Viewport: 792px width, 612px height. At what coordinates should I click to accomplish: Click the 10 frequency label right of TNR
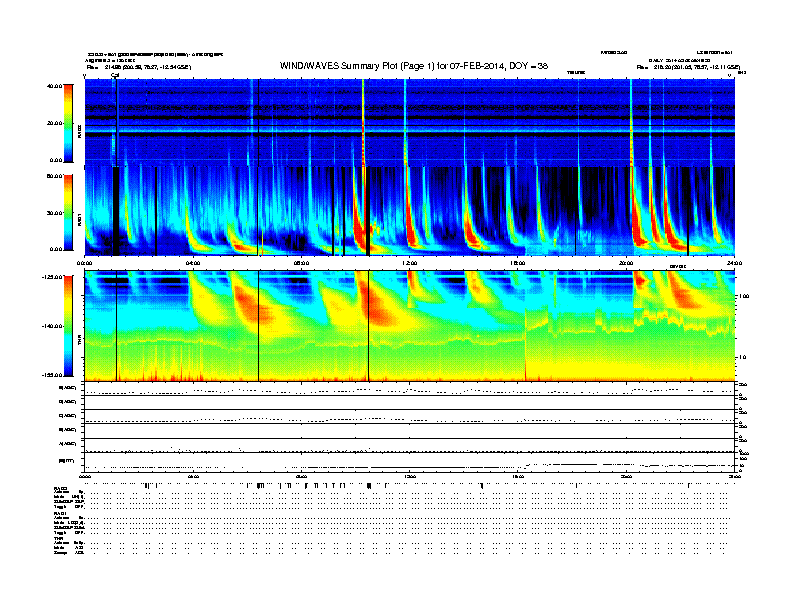click(743, 358)
